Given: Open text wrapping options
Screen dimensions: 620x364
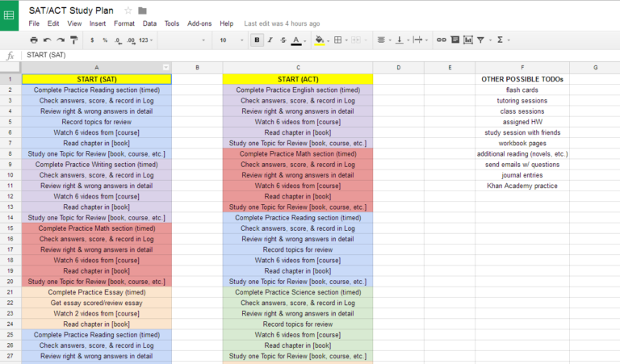Looking at the screenshot, I should coord(417,40).
